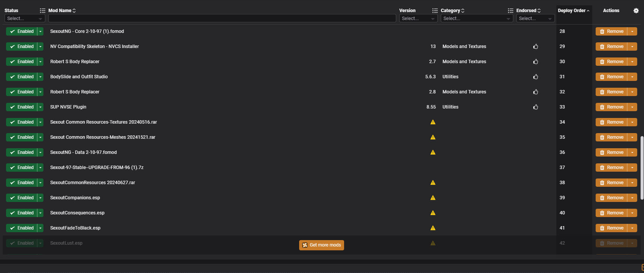Expand status arrow next to SexoutNG - Core Enabled
The width and height of the screenshot is (644, 273).
coord(40,31)
